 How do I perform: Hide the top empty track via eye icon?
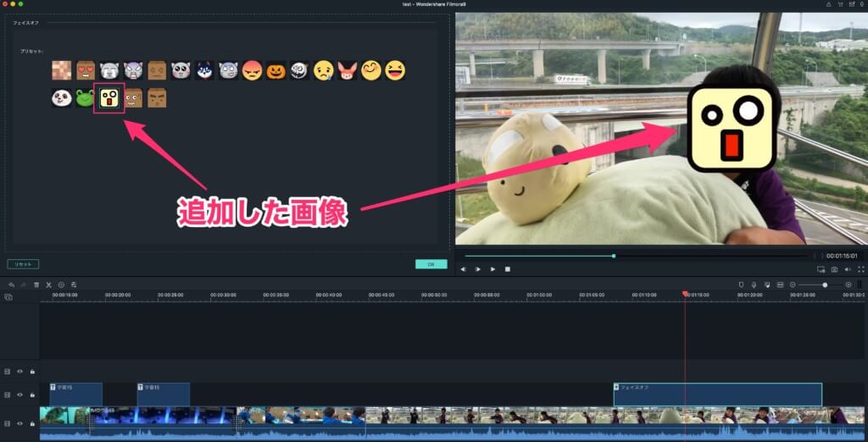(19, 371)
